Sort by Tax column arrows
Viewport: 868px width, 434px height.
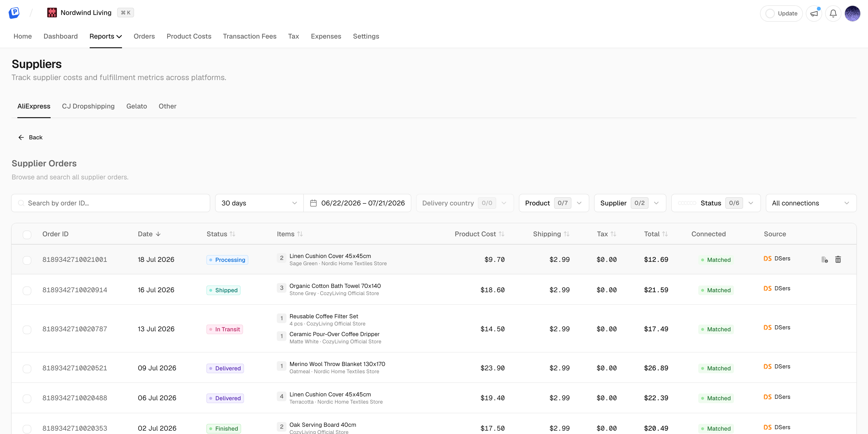click(x=613, y=234)
